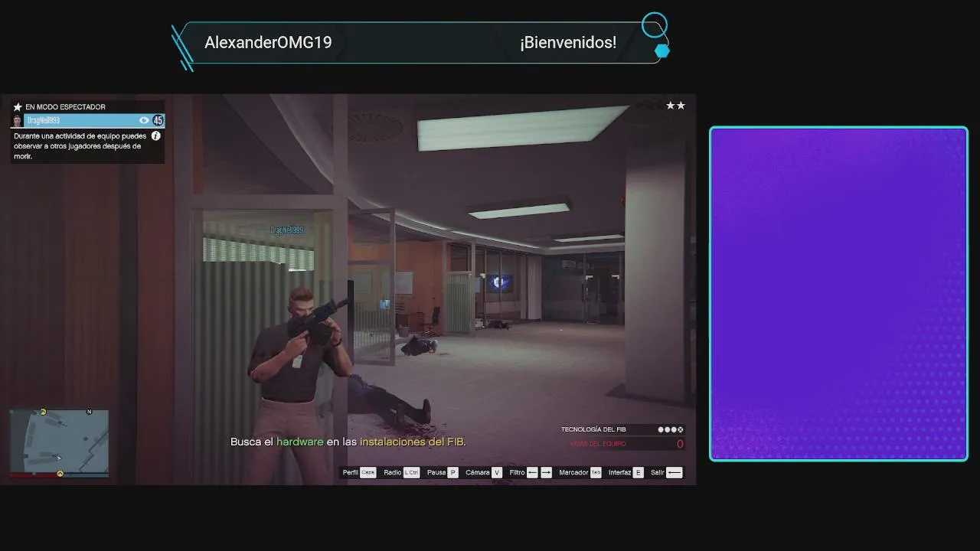Click the ¡Bienvenidos! banner text
The image size is (980, 551).
click(x=568, y=43)
